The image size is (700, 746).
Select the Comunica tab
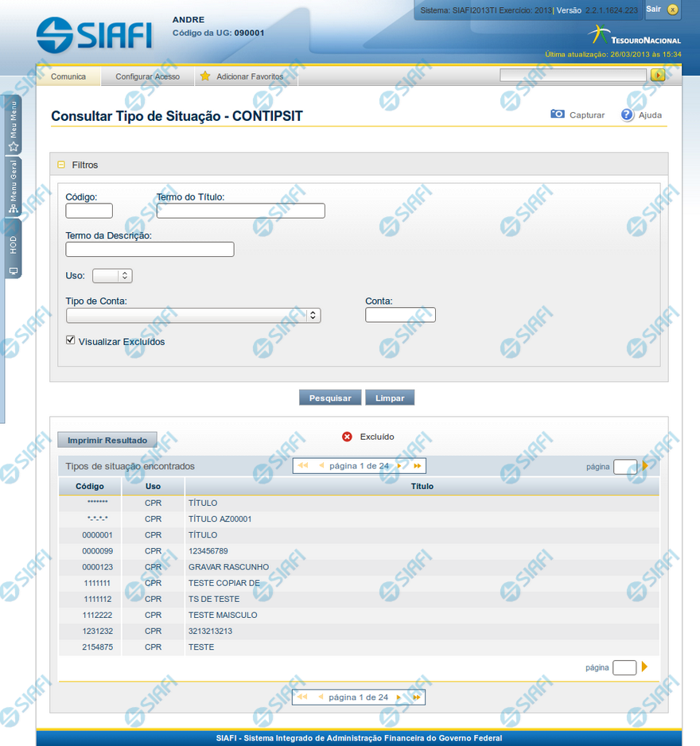[x=68, y=76]
